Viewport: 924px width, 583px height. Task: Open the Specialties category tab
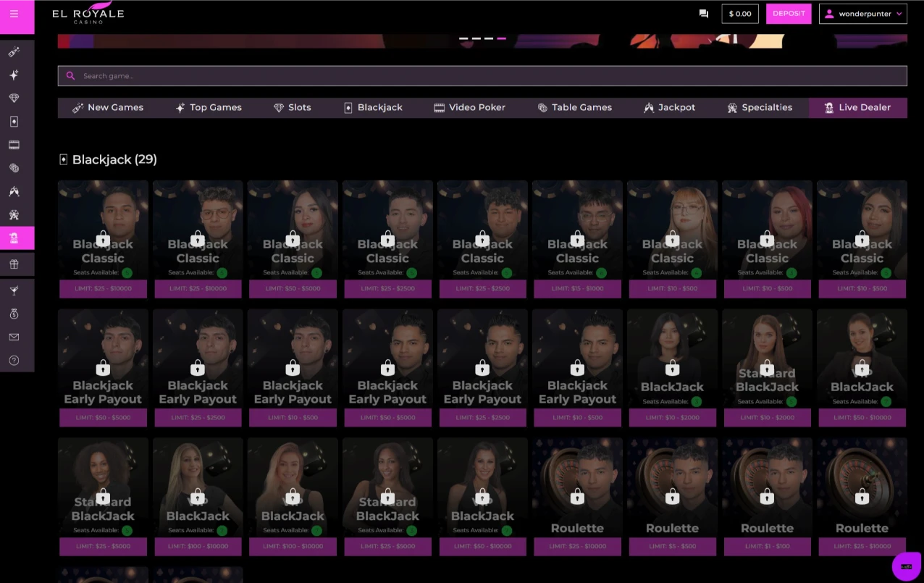point(760,107)
